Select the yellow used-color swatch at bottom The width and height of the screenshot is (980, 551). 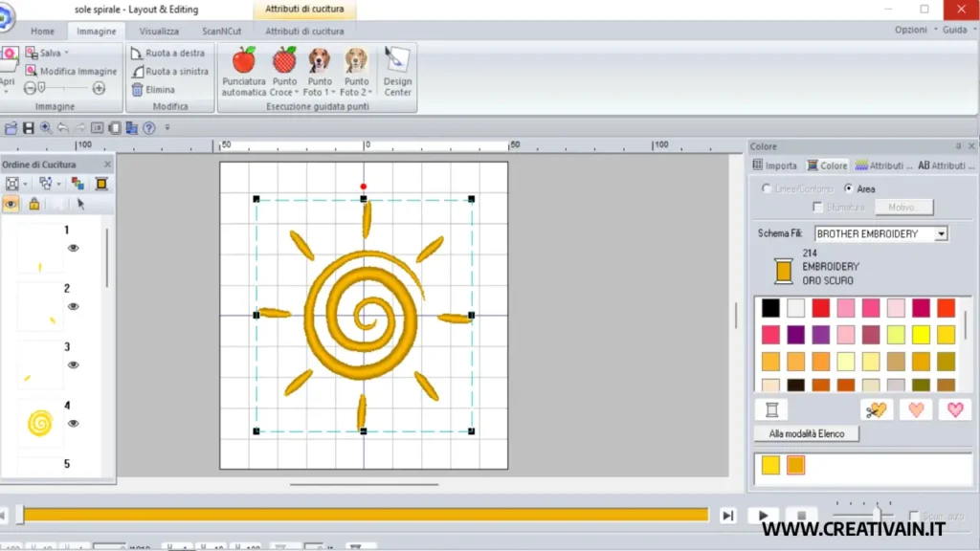tap(770, 465)
